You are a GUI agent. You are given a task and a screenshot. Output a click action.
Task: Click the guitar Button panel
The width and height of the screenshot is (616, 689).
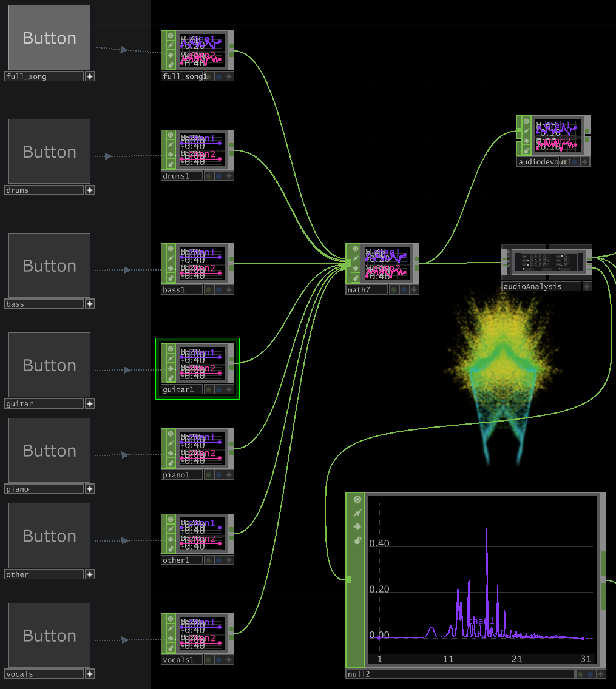(49, 365)
